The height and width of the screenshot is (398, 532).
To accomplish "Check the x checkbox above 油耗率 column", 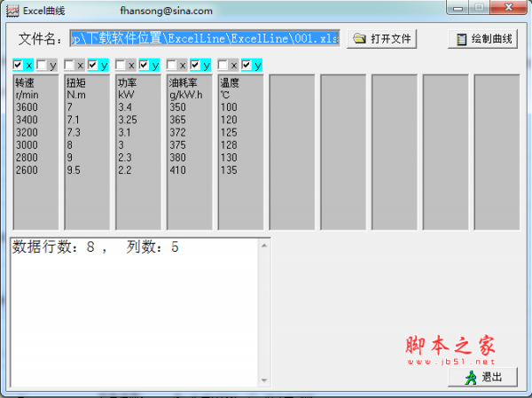I will pyautogui.click(x=171, y=65).
